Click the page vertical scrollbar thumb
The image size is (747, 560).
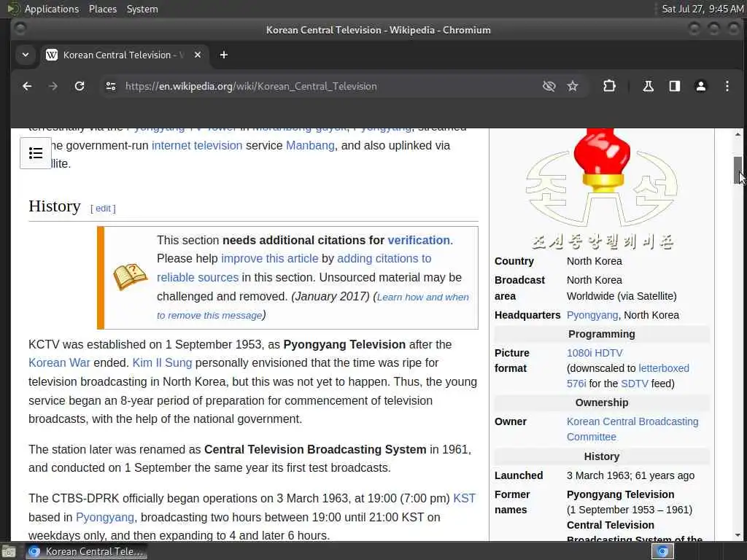(x=738, y=170)
